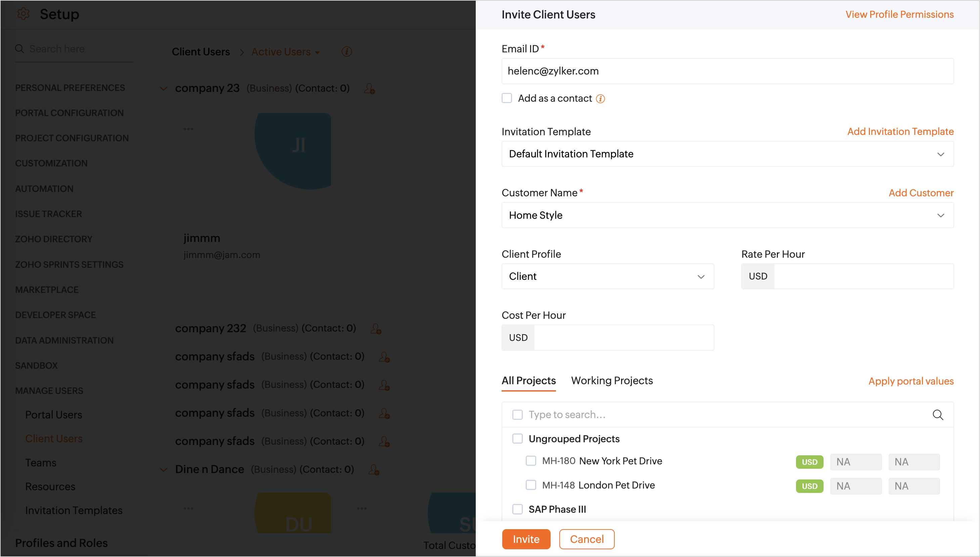Click the add-user icon next to Dine n Dance
Viewport: 980px width, 557px height.
pyautogui.click(x=373, y=470)
